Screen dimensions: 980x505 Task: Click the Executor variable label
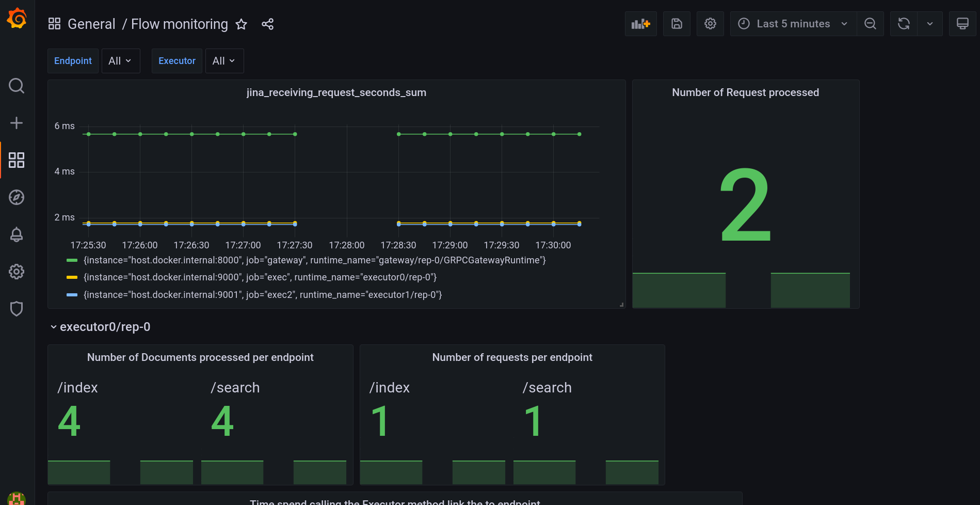(x=177, y=61)
